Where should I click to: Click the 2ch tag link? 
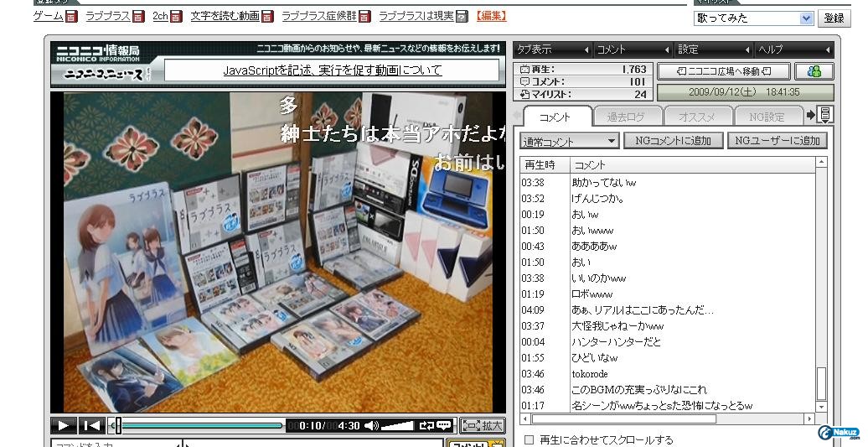[x=161, y=16]
